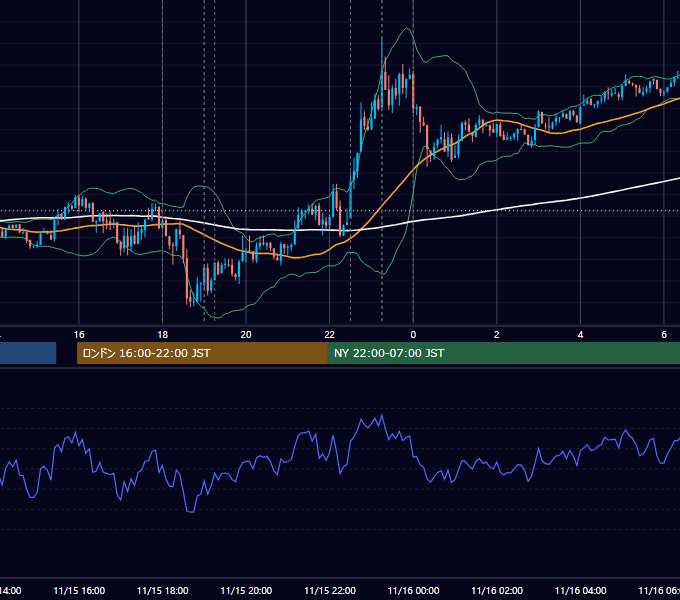Click the oscillator line trough after 11/15 18:00

coord(190,512)
